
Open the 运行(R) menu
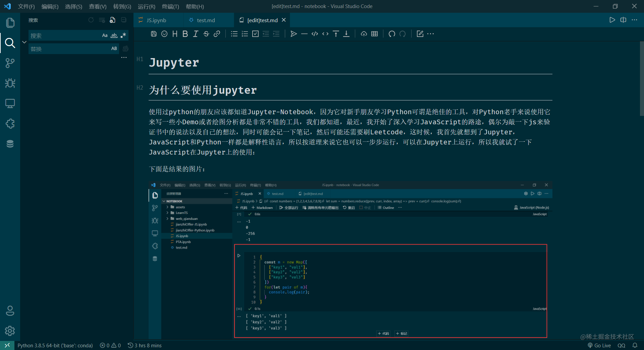[146, 6]
